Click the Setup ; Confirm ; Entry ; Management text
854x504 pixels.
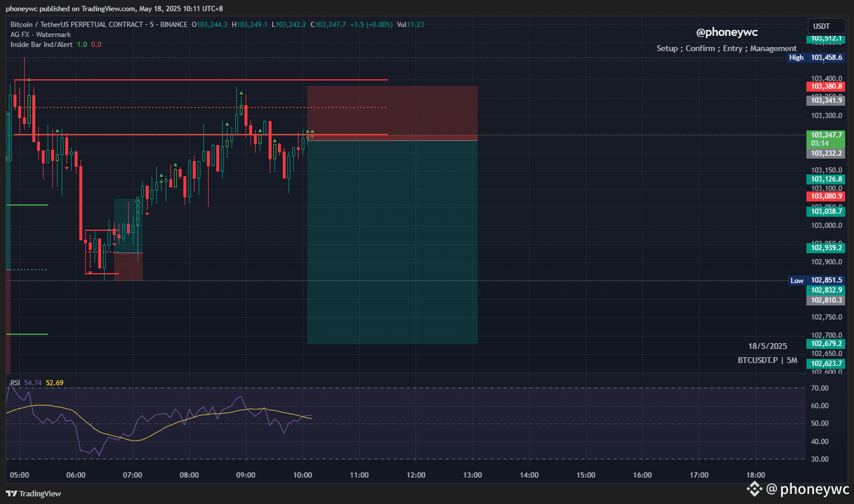(726, 48)
